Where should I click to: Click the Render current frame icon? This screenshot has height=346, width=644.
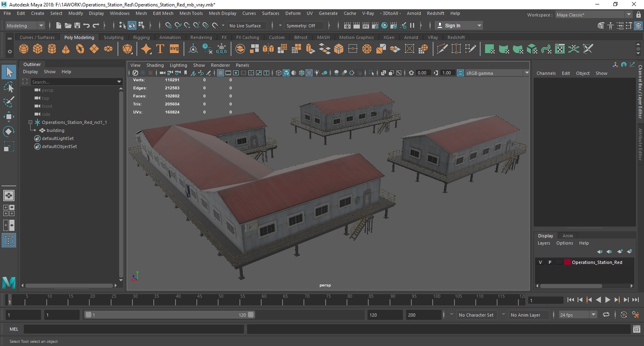coord(357,25)
